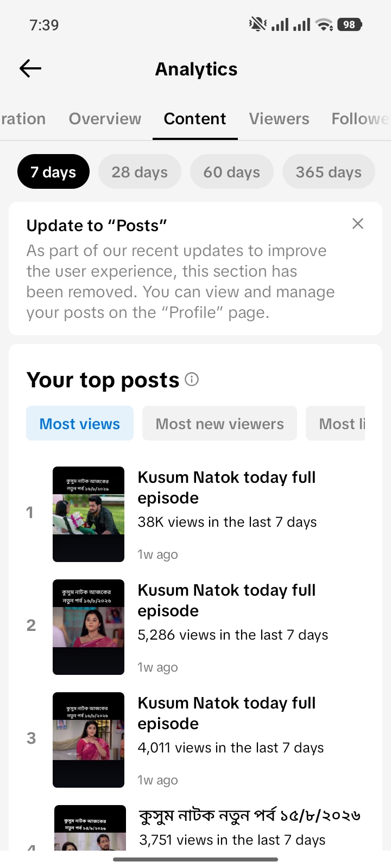Open thumbnail of the 4,011 views post
This screenshot has height=868, width=391.
tap(89, 740)
